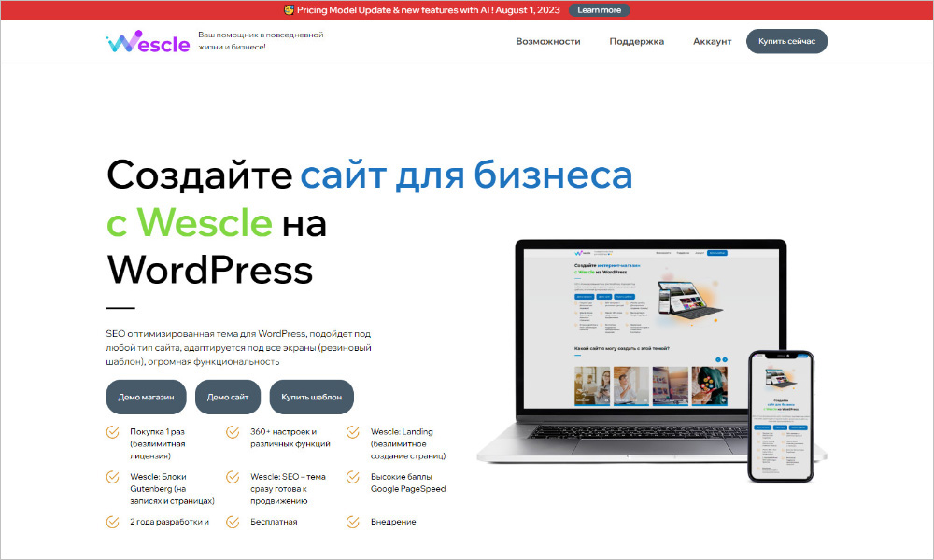934x560 pixels.
Task: Click the "Бесплатная" feature text
Action: [x=274, y=522]
